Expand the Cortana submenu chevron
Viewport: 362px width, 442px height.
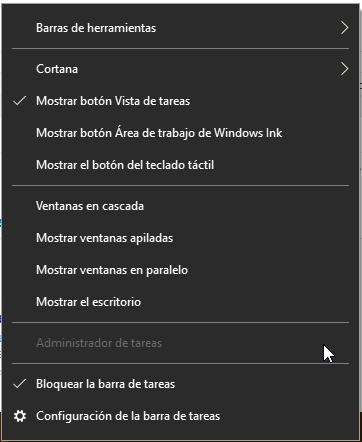tap(345, 69)
